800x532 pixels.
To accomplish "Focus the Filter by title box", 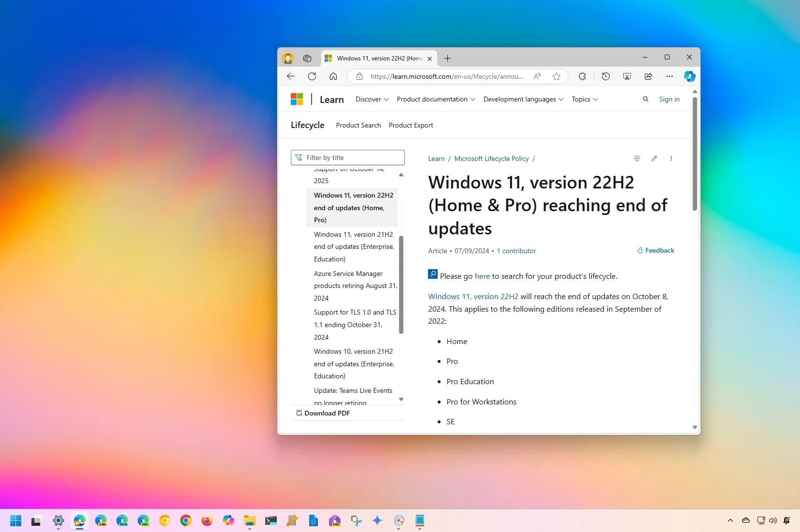I will 348,158.
